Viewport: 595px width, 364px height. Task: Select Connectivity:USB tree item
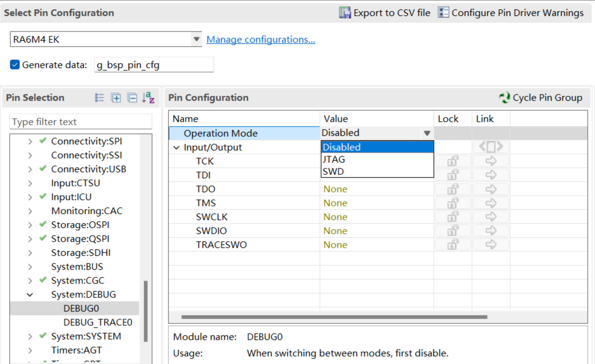(88, 169)
